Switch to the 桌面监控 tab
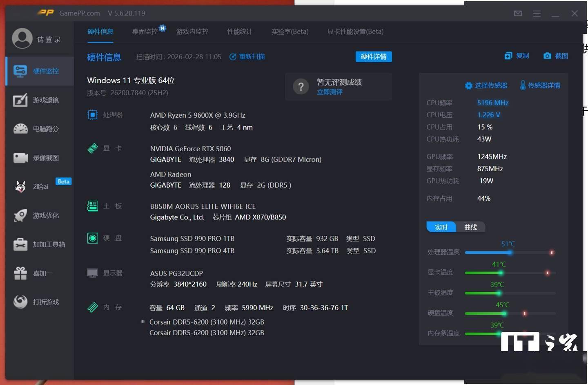The width and height of the screenshot is (588, 385). click(145, 31)
